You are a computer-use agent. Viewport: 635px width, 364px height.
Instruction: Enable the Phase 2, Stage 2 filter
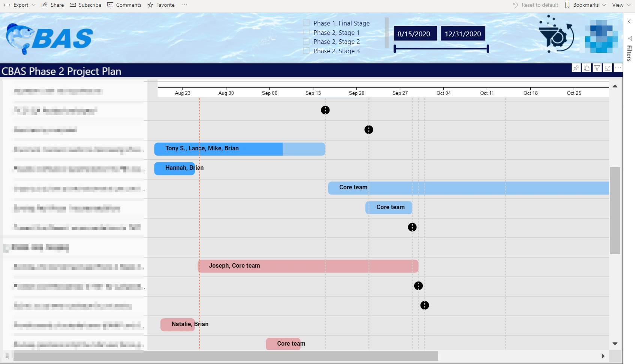point(306,42)
